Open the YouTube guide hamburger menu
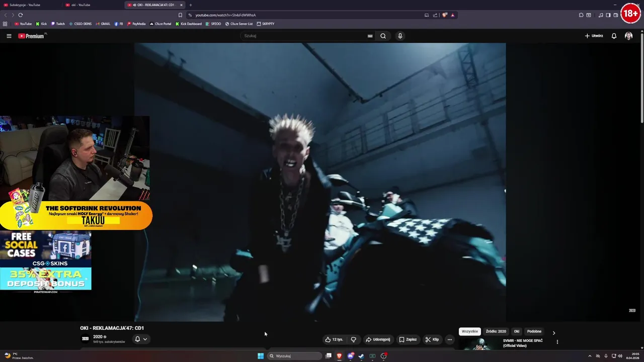The image size is (644, 362). [9, 36]
